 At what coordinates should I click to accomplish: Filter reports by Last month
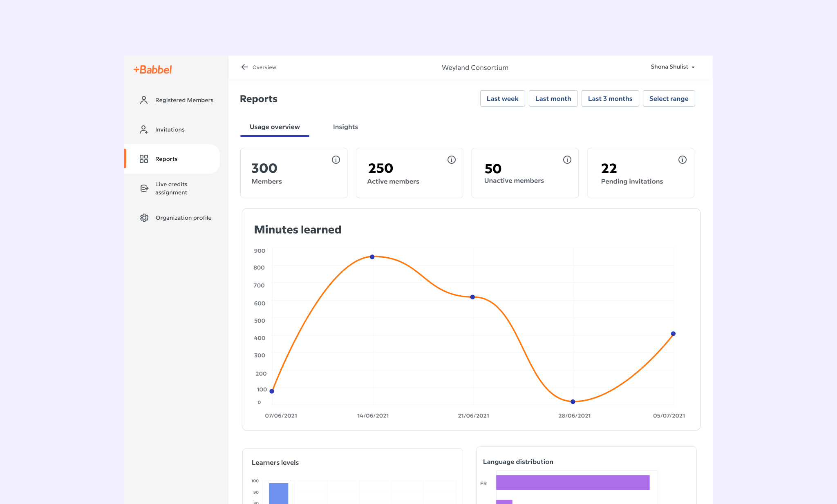(x=553, y=98)
